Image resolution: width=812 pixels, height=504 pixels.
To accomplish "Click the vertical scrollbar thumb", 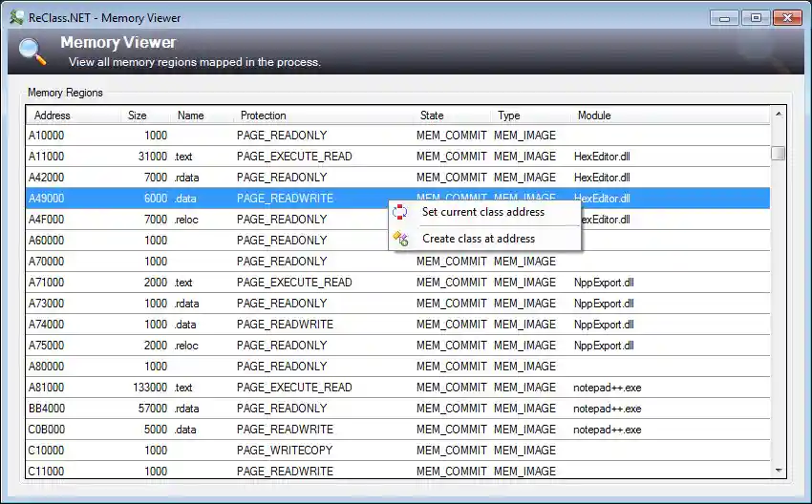I will coord(779,153).
